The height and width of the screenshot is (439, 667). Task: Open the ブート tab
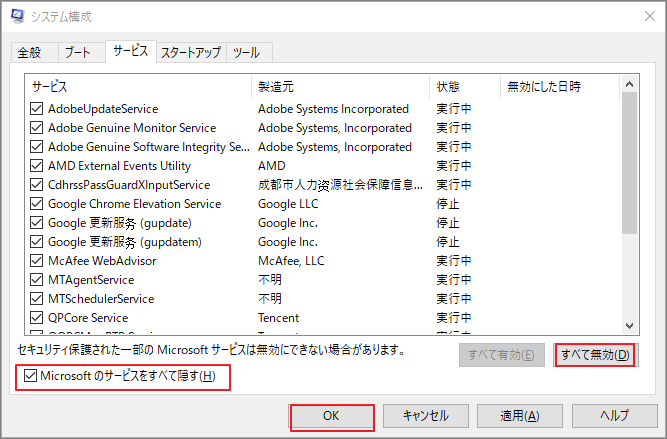81,52
